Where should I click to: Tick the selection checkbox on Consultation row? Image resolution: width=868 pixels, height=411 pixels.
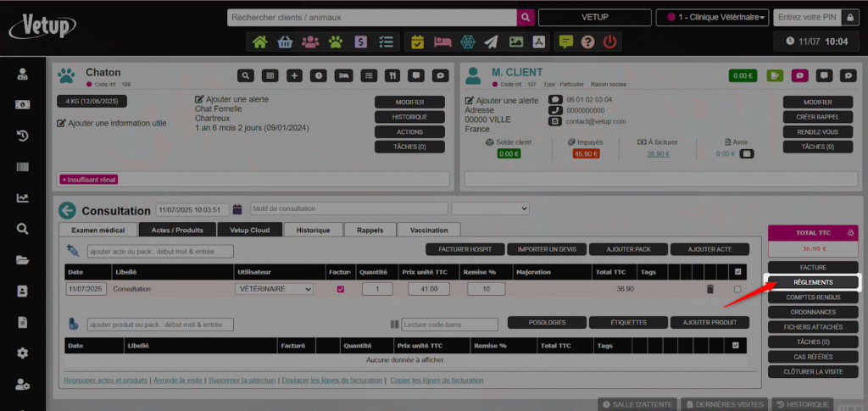coord(737,290)
